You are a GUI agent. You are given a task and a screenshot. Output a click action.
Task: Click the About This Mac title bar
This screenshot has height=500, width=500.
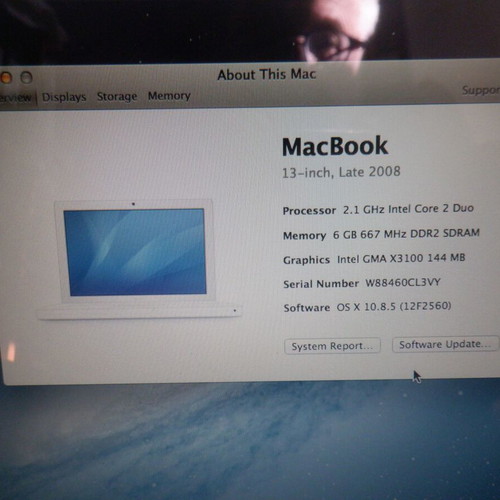pyautogui.click(x=267, y=74)
